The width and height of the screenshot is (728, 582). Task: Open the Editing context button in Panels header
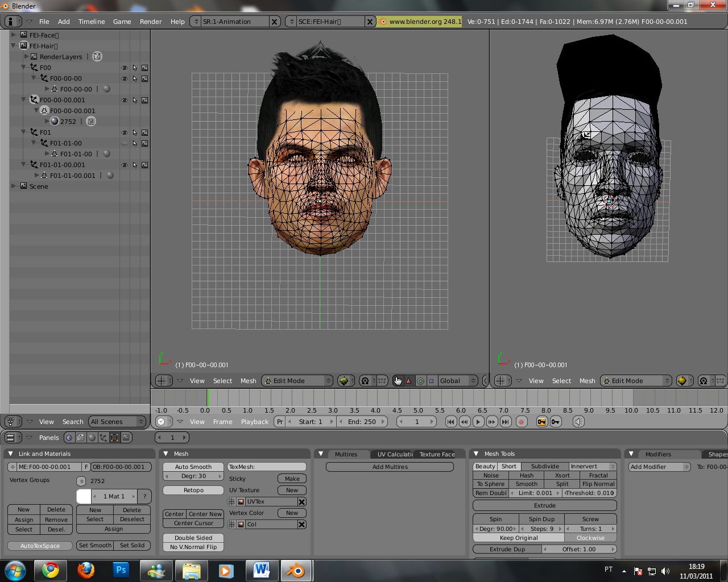(x=114, y=438)
